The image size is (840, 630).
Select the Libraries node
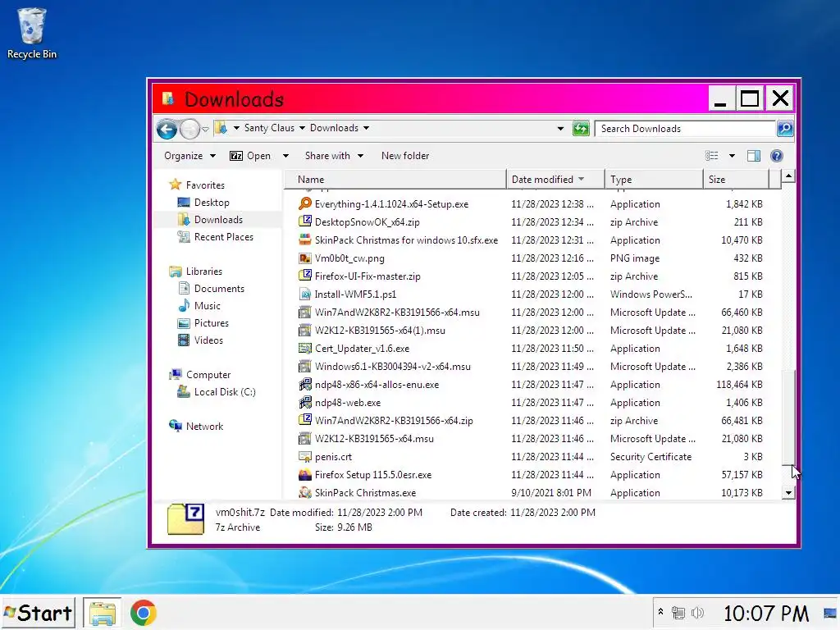coord(203,271)
